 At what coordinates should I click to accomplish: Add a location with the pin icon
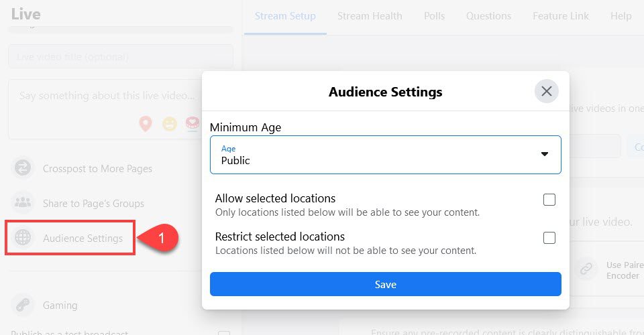click(146, 123)
